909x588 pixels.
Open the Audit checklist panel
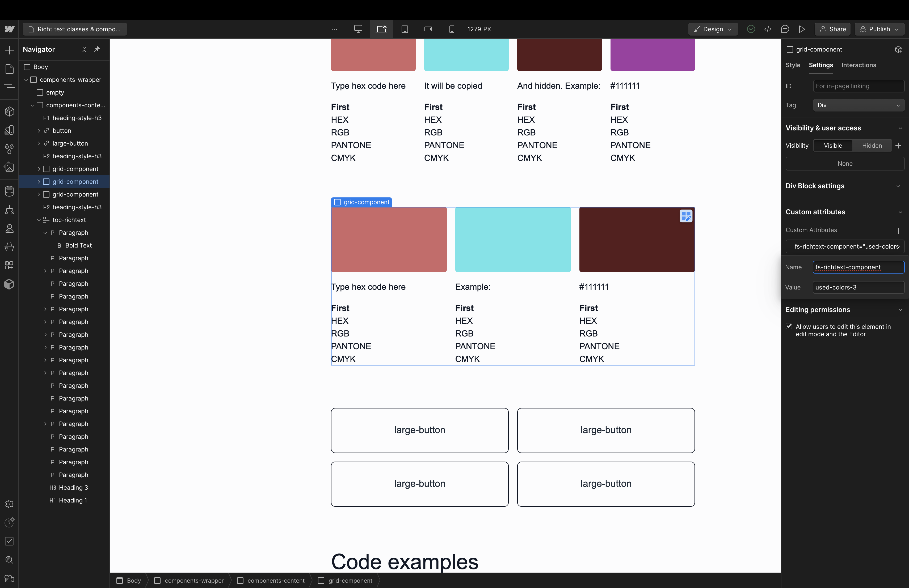[9, 541]
